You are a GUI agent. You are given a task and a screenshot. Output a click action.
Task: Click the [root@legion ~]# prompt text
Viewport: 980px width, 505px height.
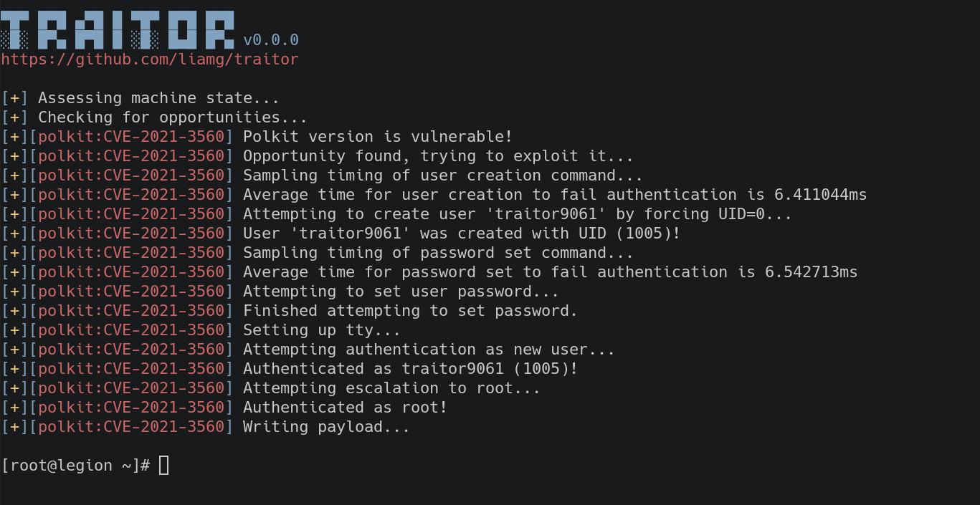tap(75, 466)
